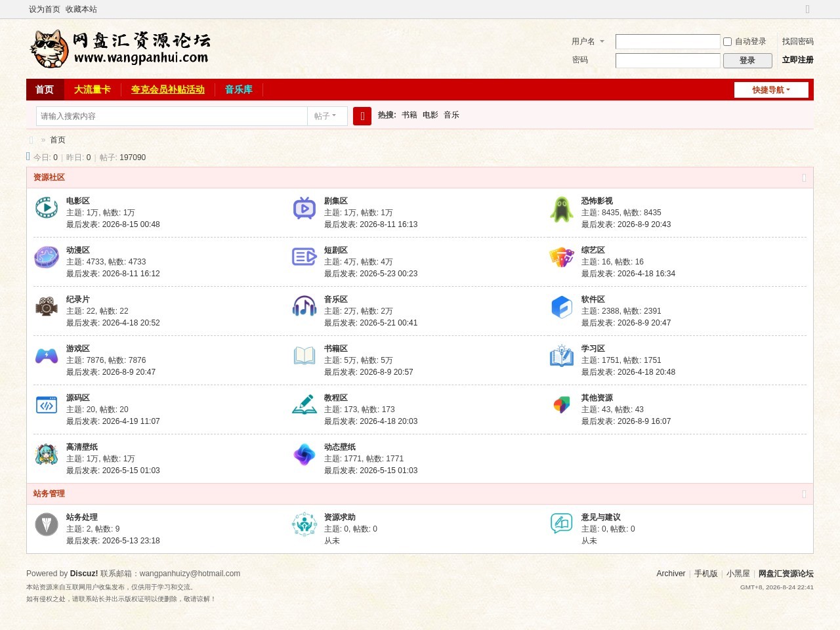Click the red search button
The height and width of the screenshot is (630, 840).
pyautogui.click(x=362, y=116)
